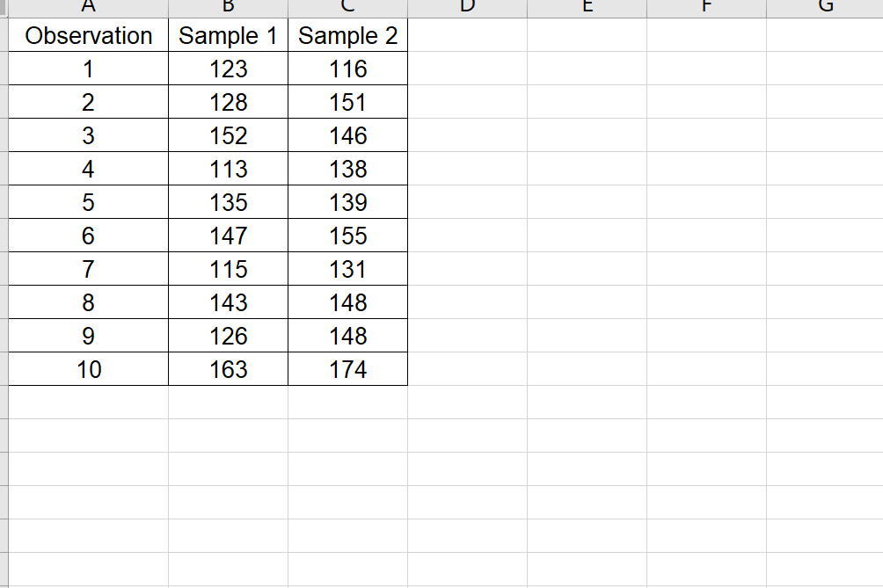Viewport: 883px width, 588px height.
Task: Select observation number 5 cell
Action: (x=87, y=202)
